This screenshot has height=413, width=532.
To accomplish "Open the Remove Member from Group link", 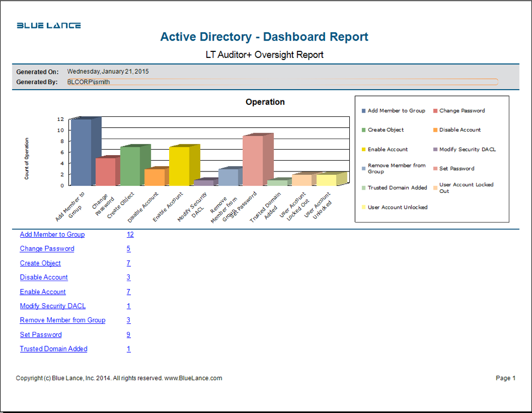I will [x=62, y=320].
